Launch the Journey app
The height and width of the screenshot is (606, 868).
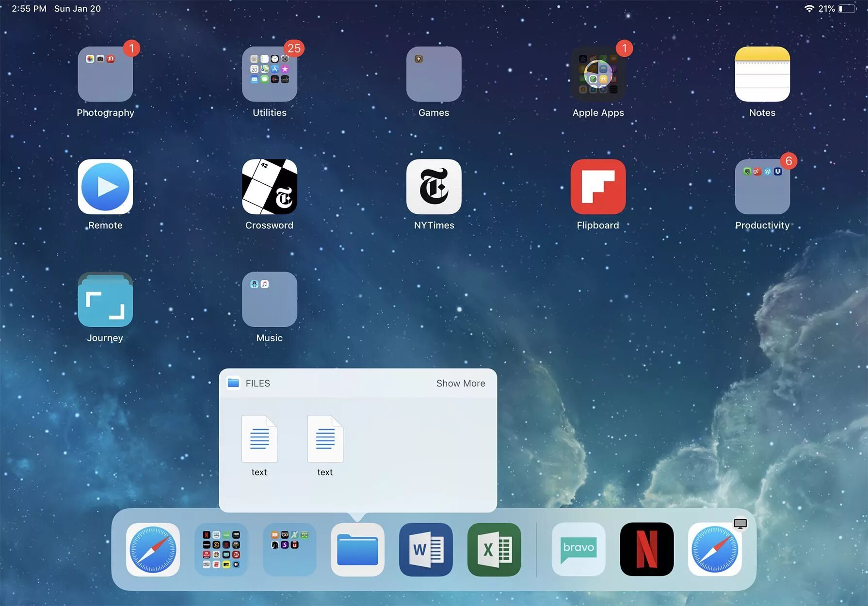point(105,299)
